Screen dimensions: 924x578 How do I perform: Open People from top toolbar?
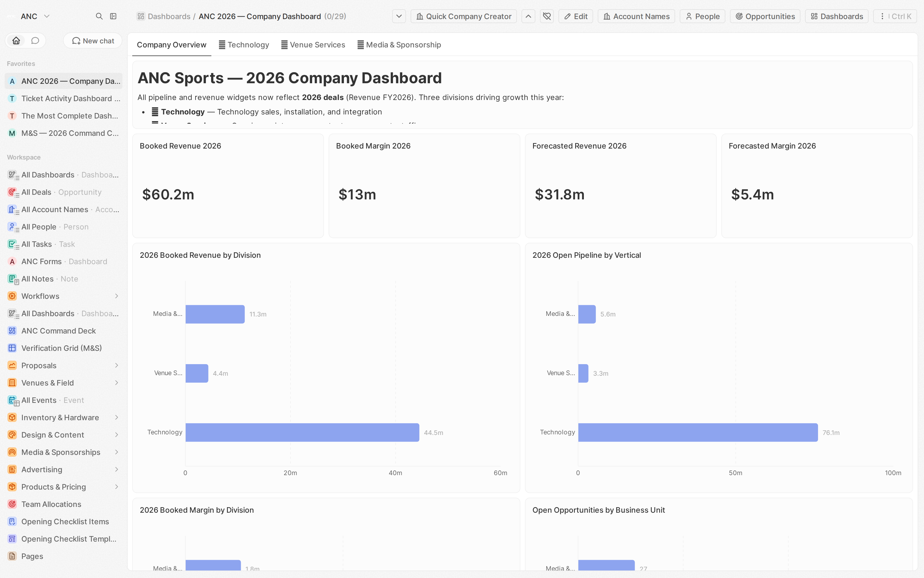[x=702, y=16]
